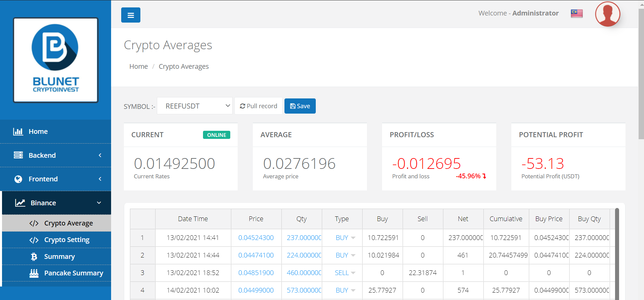This screenshot has height=300, width=644.
Task: Open the Crypto Setting menu item
Action: pyautogui.click(x=67, y=240)
